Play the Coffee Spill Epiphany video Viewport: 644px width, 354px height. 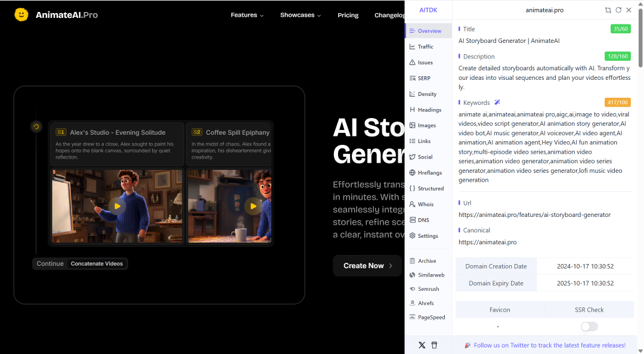coord(253,206)
